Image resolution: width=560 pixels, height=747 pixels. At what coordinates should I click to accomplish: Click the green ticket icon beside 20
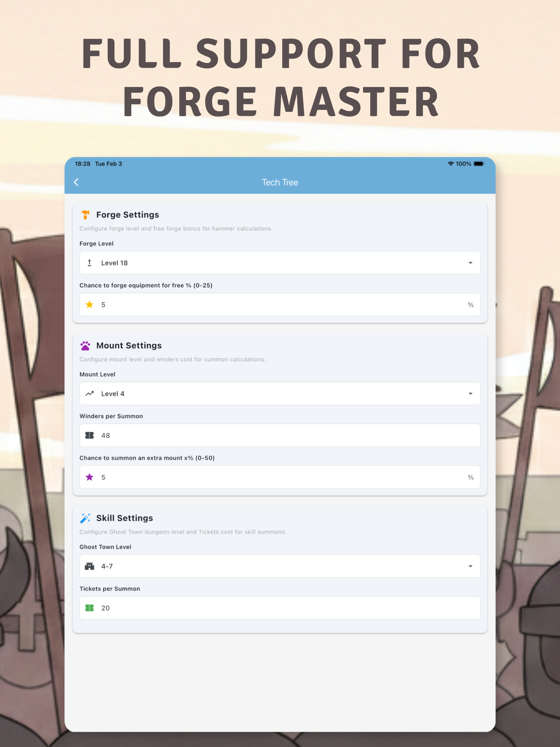[x=89, y=608]
